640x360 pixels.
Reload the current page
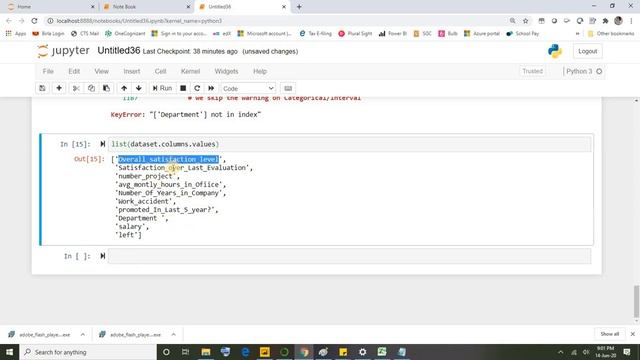tap(34, 21)
